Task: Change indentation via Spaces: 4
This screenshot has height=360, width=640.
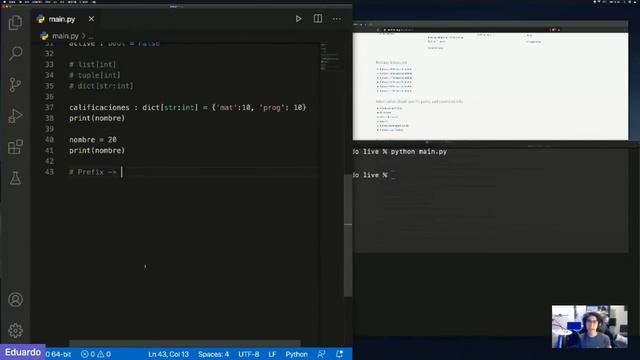Action: 213,354
